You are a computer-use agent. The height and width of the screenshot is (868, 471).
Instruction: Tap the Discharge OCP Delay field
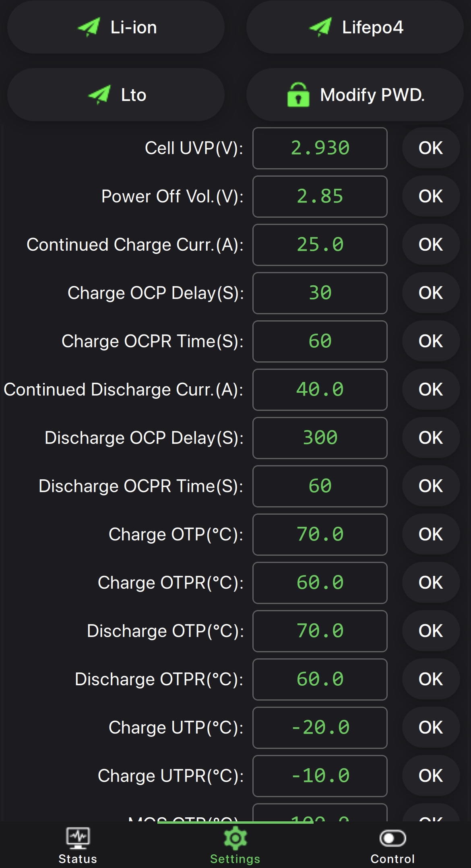pos(320,438)
